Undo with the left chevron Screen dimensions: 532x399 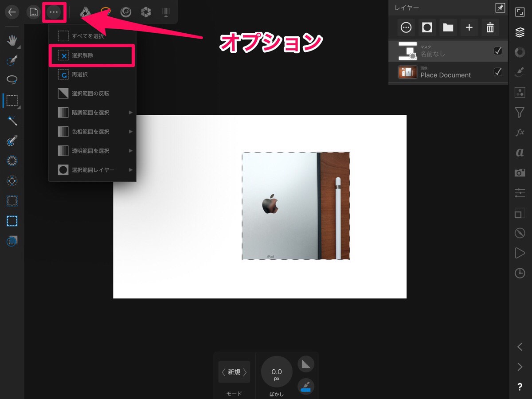520,347
